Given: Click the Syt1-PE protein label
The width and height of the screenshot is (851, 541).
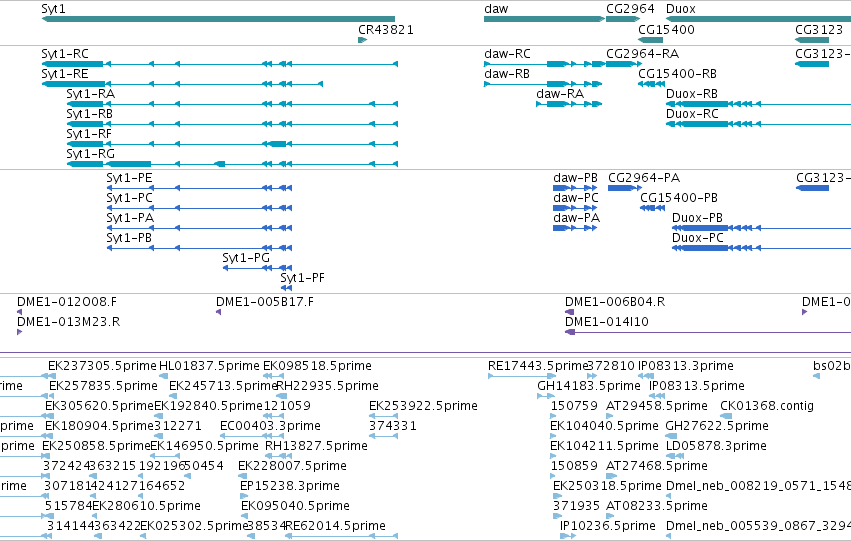Looking at the screenshot, I should (129, 178).
